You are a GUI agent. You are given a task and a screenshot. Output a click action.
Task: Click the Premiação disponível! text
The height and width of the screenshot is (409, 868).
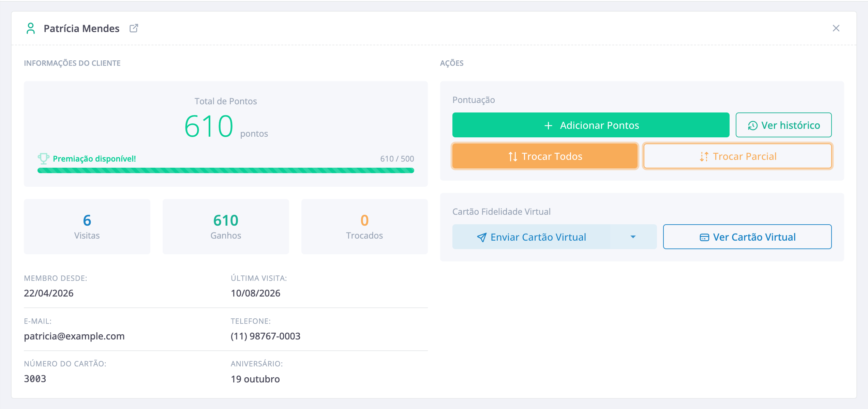[x=94, y=159]
